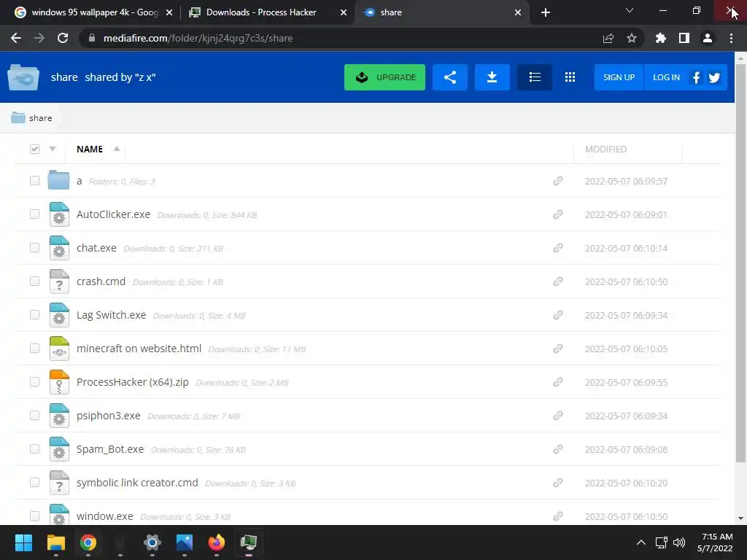Go back to previous page
This screenshot has width=747, height=560.
(x=16, y=38)
